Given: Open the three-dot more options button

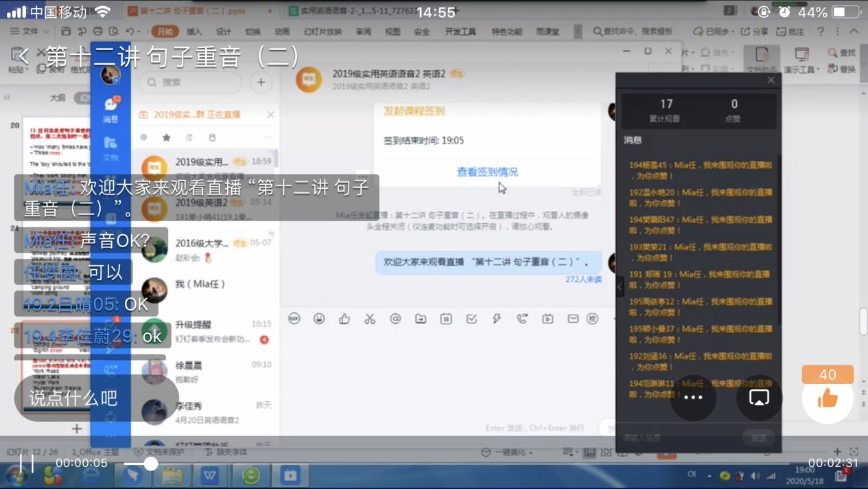Looking at the screenshot, I should coord(693,398).
